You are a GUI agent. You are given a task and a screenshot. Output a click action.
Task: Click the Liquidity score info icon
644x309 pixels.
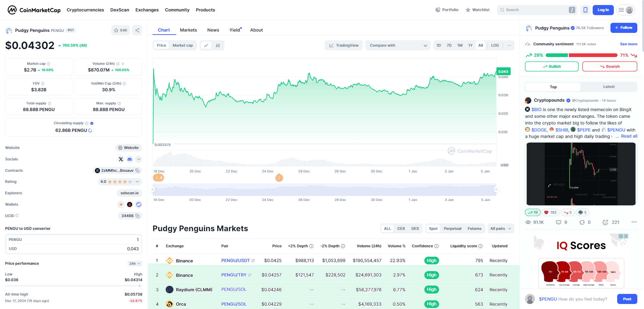click(480, 246)
